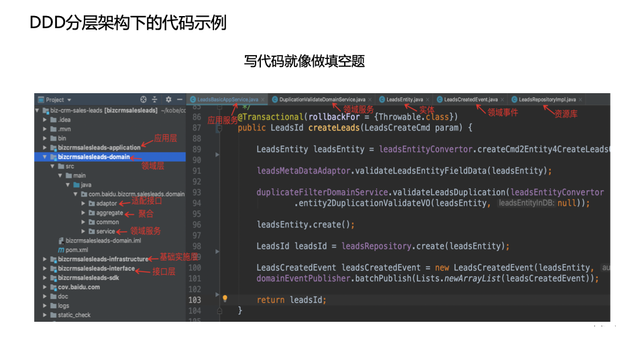Click the class icon on LeadsEntity.java tab
Image resolution: width=644 pixels, height=362 pixels.
(382, 100)
